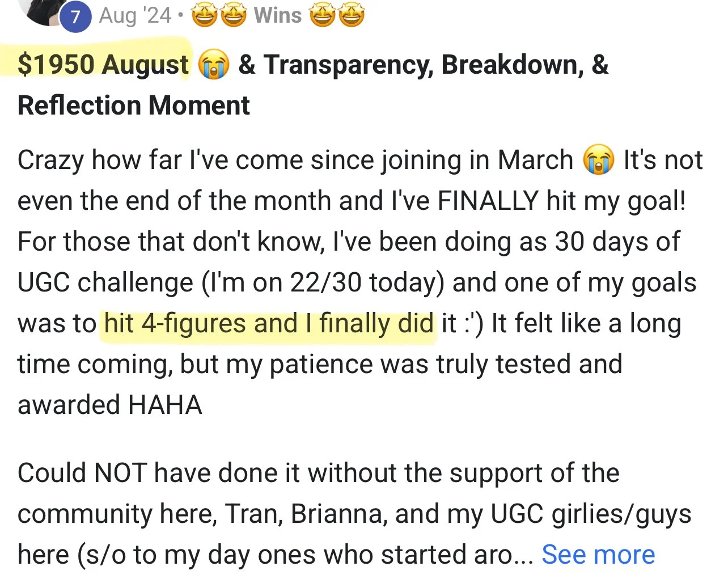Expand the post with See more
The width and height of the screenshot is (728, 579).
pos(598,555)
